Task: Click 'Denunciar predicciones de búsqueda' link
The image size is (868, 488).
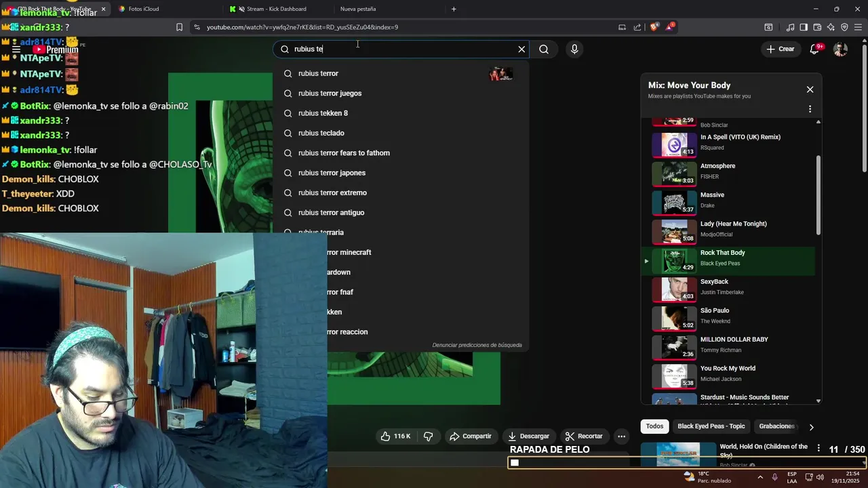Action: pyautogui.click(x=477, y=345)
